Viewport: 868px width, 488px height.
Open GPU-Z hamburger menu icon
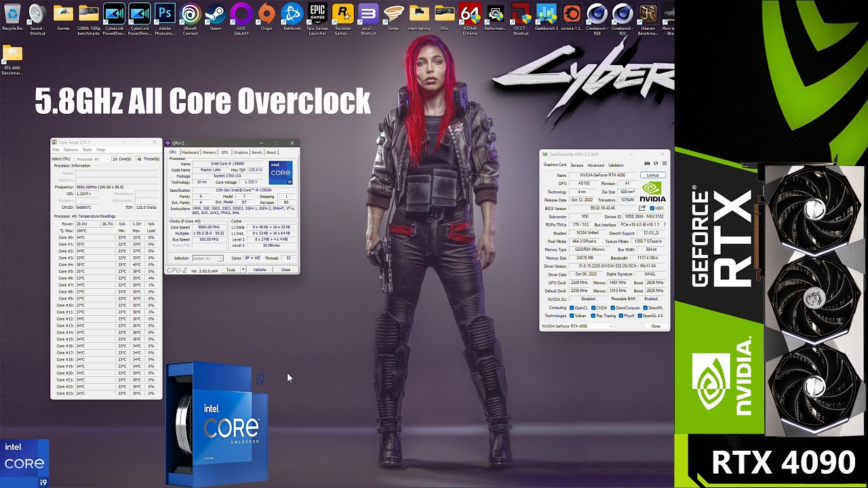click(x=665, y=163)
